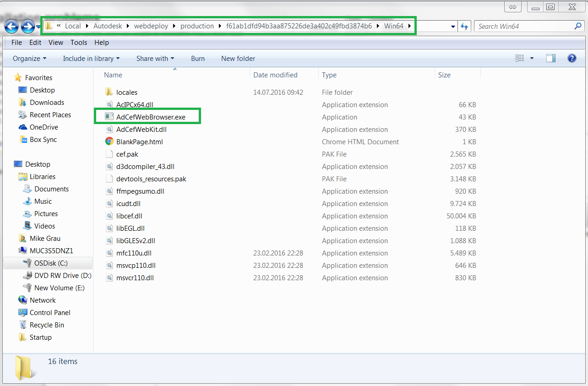Click the New folder button
This screenshot has width=588, height=386.
tap(238, 58)
